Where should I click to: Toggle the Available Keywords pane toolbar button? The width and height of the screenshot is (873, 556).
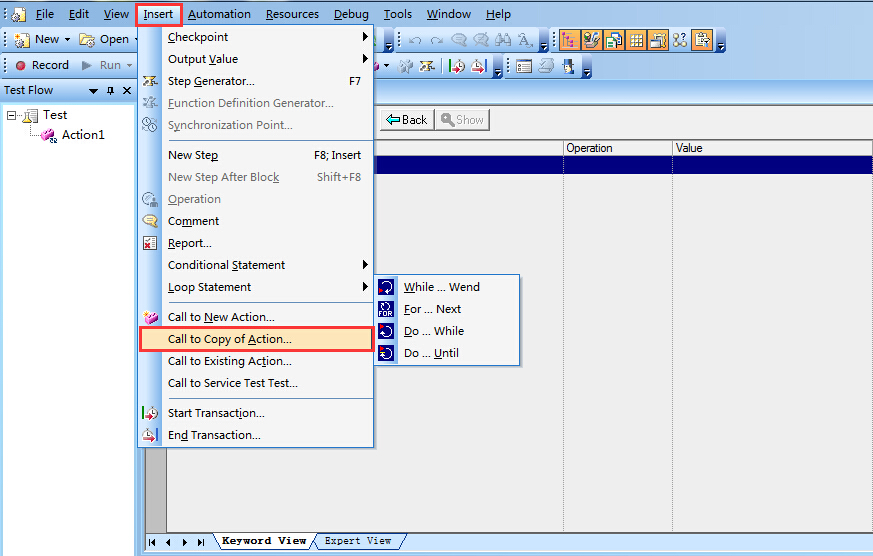pos(614,40)
